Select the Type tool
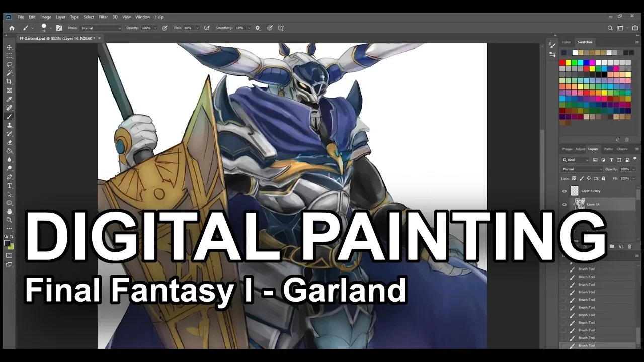Image resolution: width=644 pixels, height=362 pixels. click(9, 186)
